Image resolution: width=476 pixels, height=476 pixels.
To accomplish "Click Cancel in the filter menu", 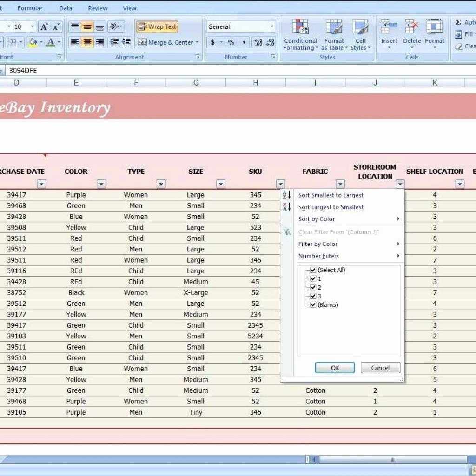I will tap(380, 368).
